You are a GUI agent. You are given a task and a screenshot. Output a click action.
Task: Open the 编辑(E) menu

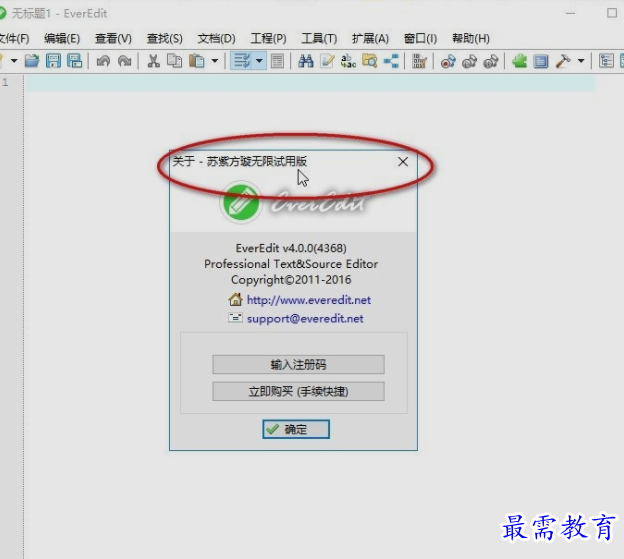(x=62, y=39)
